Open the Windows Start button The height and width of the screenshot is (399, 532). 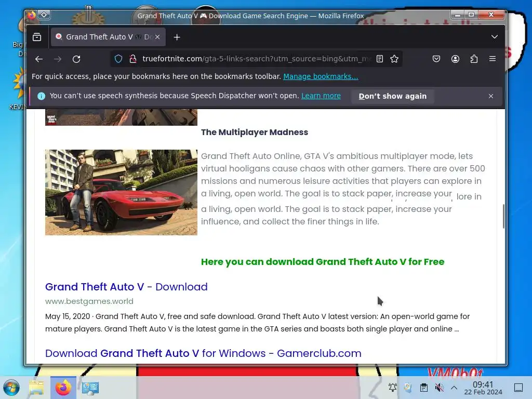[x=11, y=388]
